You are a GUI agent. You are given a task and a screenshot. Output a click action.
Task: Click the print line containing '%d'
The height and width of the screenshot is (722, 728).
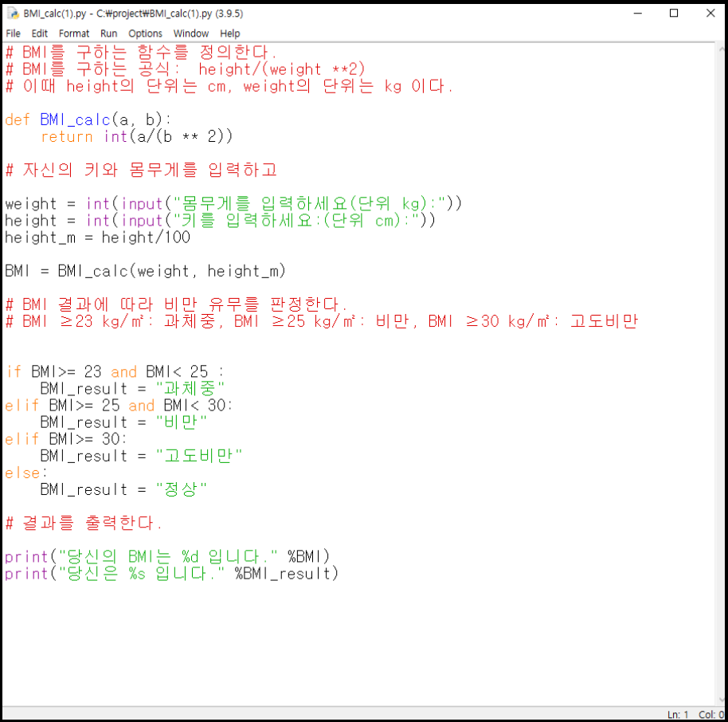(x=167, y=556)
